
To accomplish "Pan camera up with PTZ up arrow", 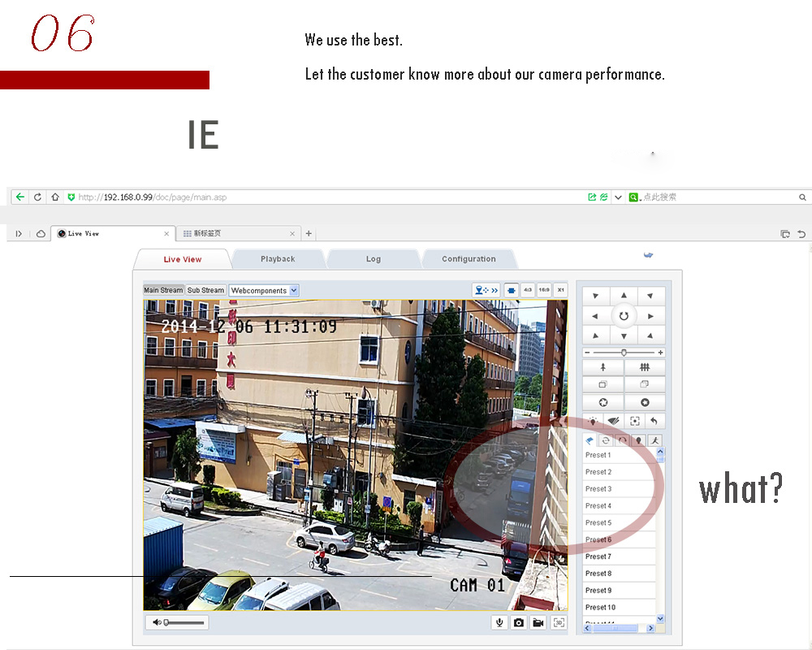I will tap(624, 296).
